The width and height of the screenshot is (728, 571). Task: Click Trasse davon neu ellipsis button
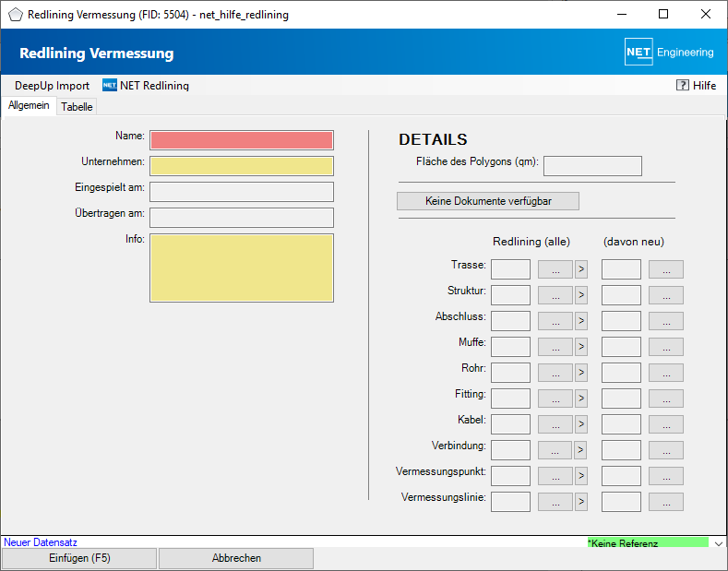tap(666, 269)
